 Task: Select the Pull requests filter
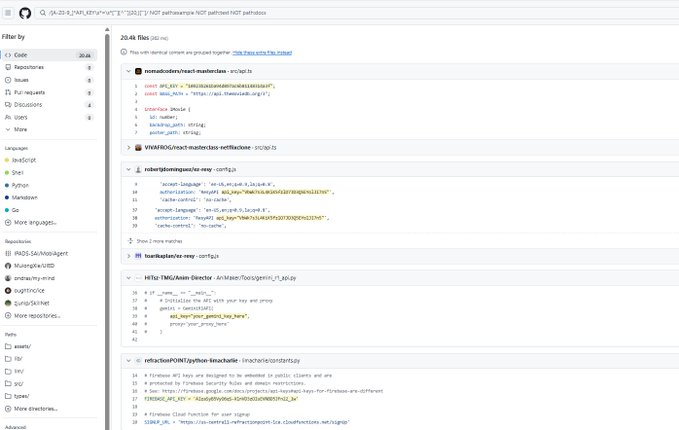click(49, 92)
